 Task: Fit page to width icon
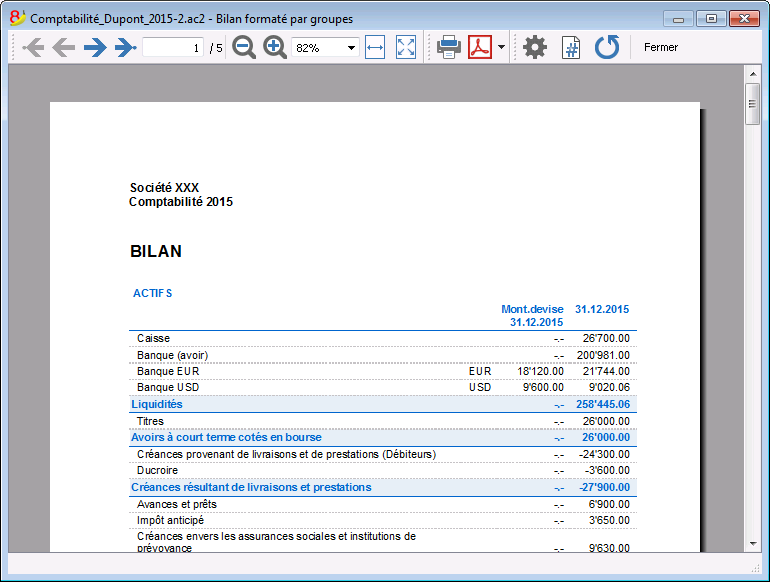[375, 48]
